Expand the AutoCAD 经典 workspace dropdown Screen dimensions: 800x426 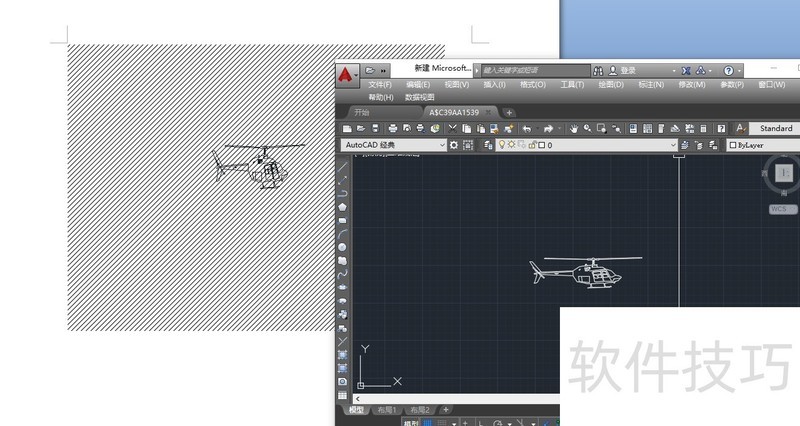pyautogui.click(x=442, y=145)
